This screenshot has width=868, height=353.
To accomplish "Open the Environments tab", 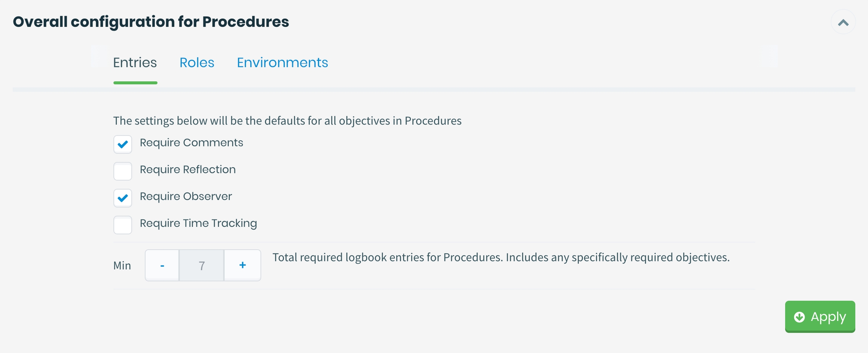I will click(282, 63).
